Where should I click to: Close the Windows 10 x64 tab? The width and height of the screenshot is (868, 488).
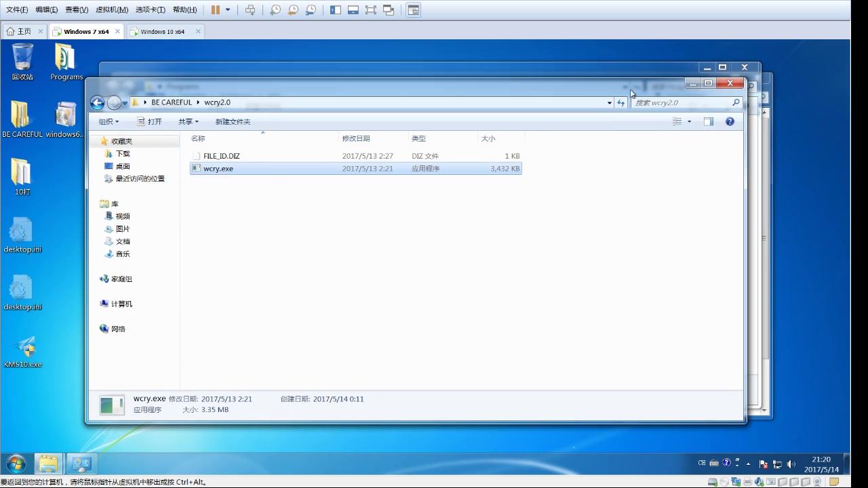[199, 32]
